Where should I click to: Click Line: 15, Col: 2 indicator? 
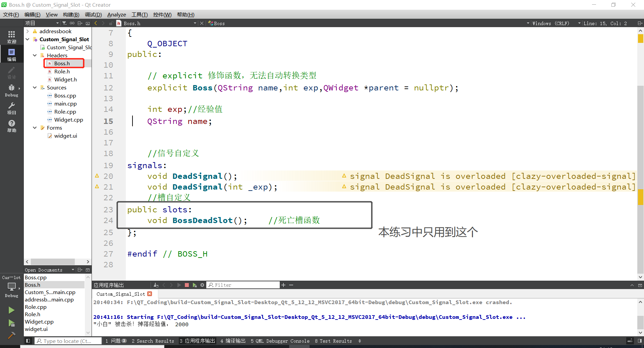(x=605, y=23)
